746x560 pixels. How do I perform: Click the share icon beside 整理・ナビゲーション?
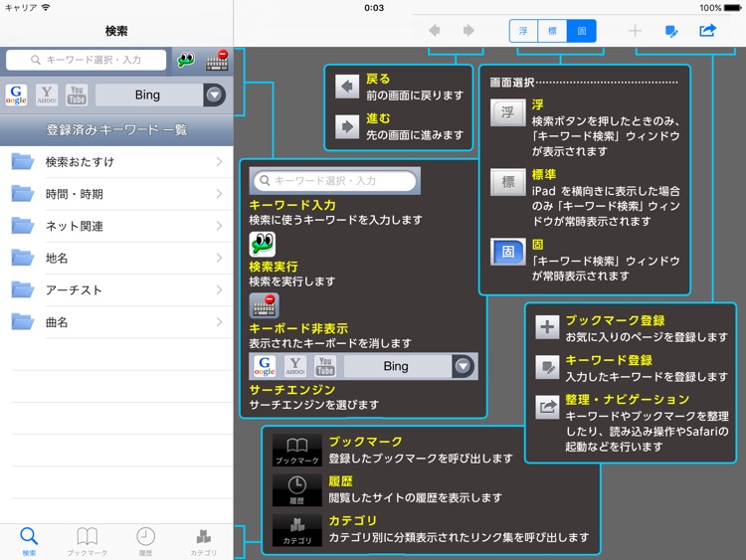547,407
